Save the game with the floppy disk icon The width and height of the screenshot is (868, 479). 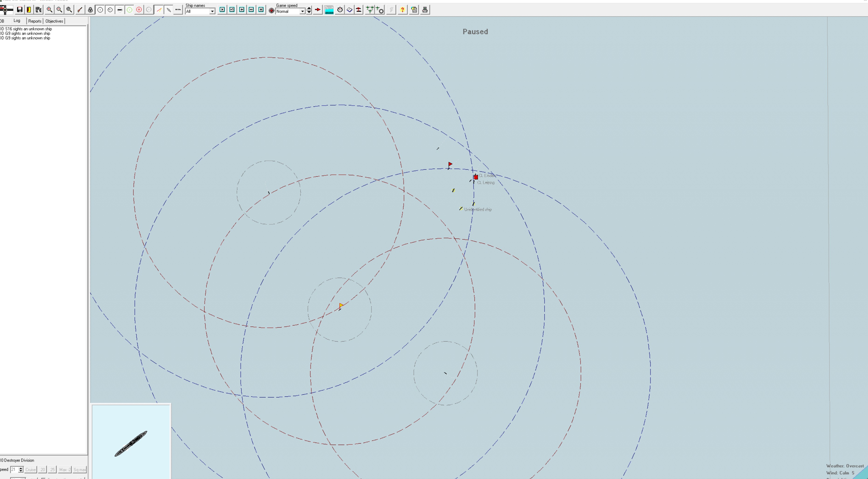(x=20, y=10)
